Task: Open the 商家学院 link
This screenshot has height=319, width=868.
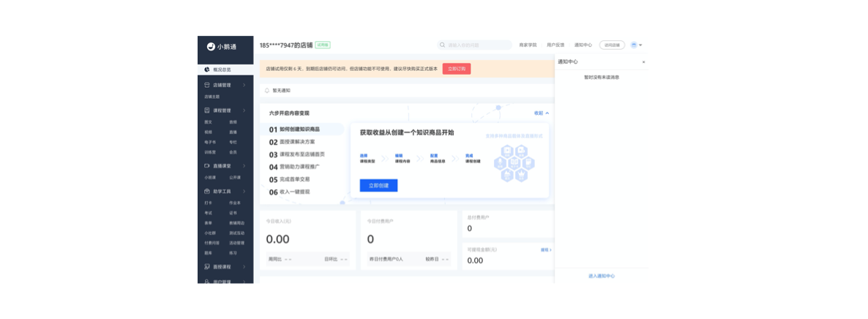Action: coord(528,45)
